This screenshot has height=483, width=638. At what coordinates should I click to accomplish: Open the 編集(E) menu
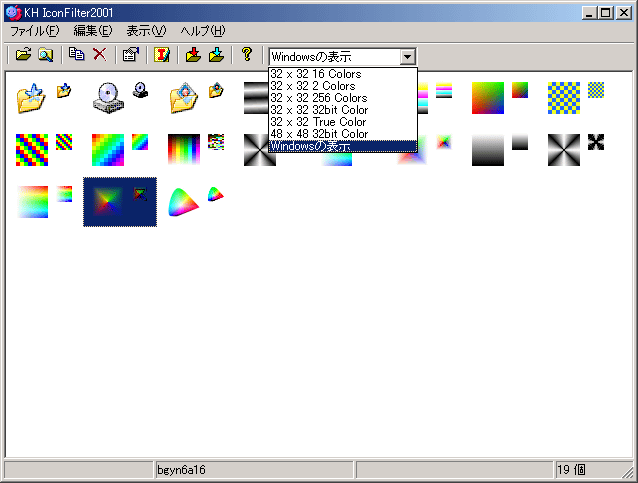[93, 31]
